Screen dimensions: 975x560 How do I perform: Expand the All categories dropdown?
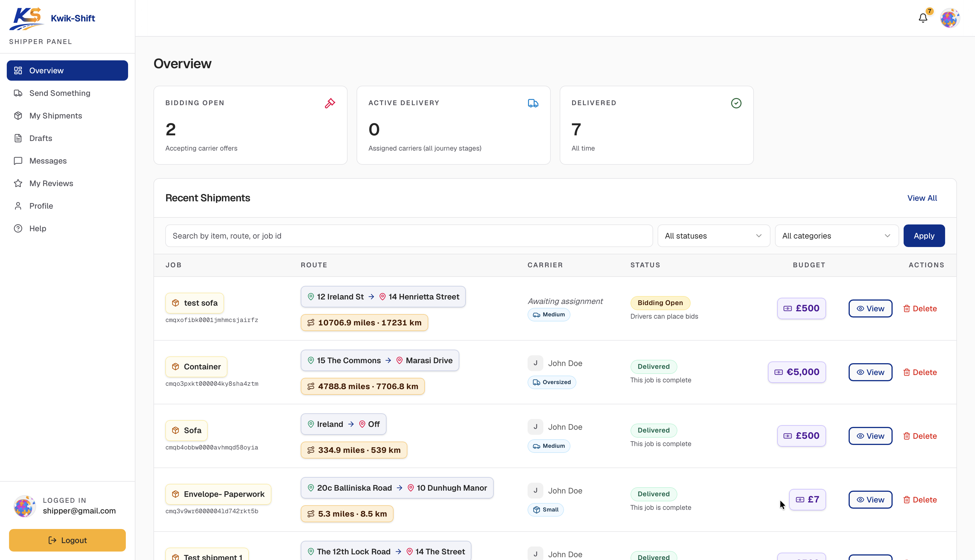(836, 236)
